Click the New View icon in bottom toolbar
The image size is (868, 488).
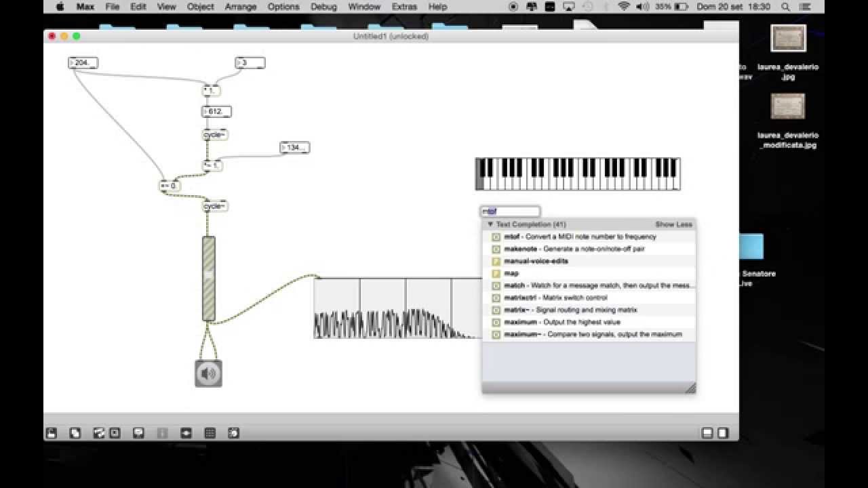pos(75,433)
